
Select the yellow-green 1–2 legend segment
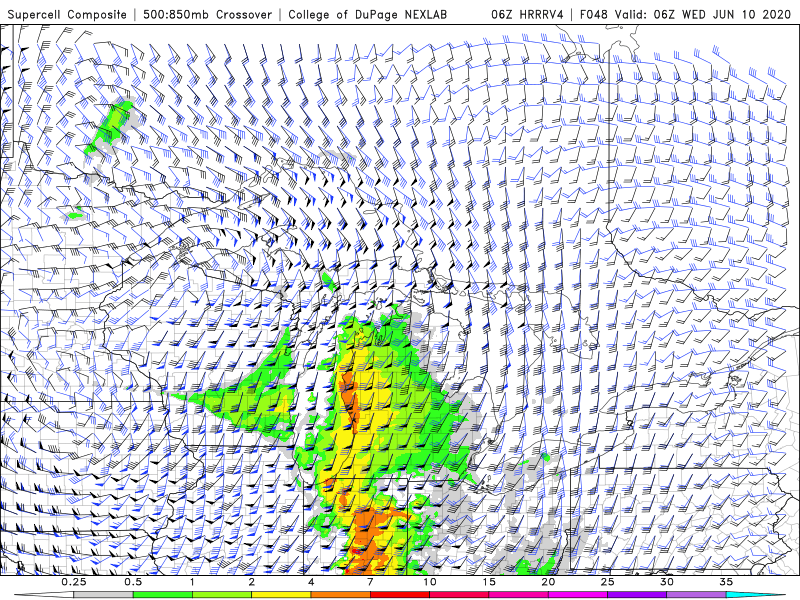[222, 595]
